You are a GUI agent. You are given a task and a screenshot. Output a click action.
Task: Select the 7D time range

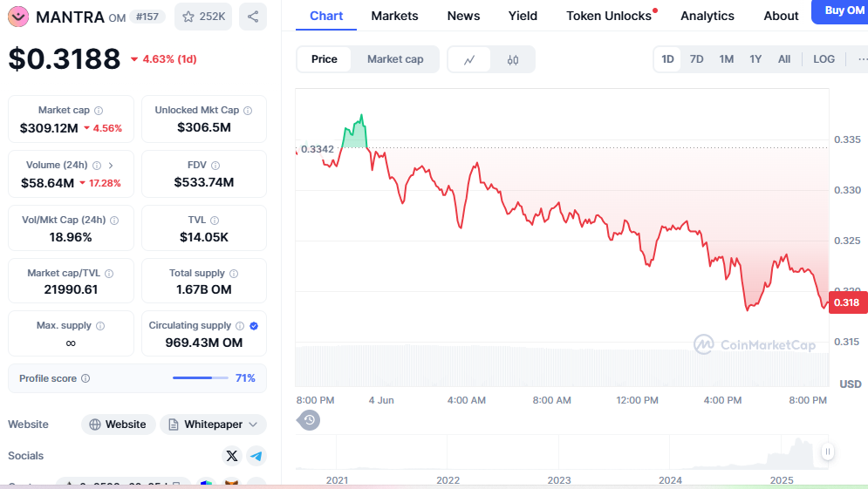pos(696,59)
